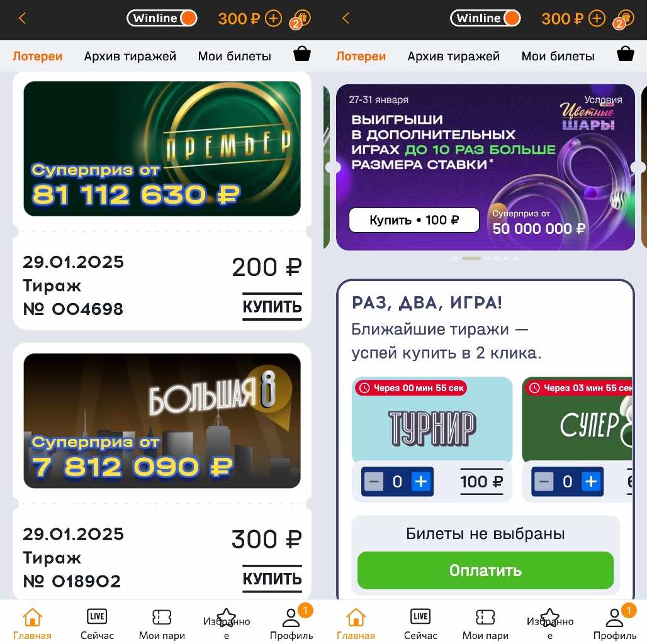The image size is (647, 644).
Task: Toggle the Winline switch on left screen
Action: click(162, 18)
